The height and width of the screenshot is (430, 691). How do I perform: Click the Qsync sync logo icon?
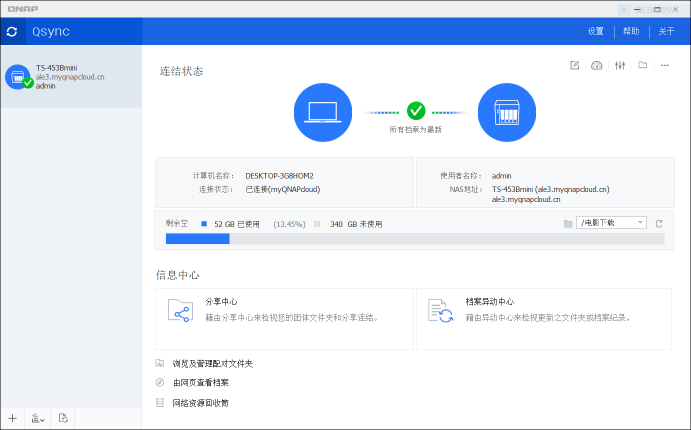coord(12,31)
